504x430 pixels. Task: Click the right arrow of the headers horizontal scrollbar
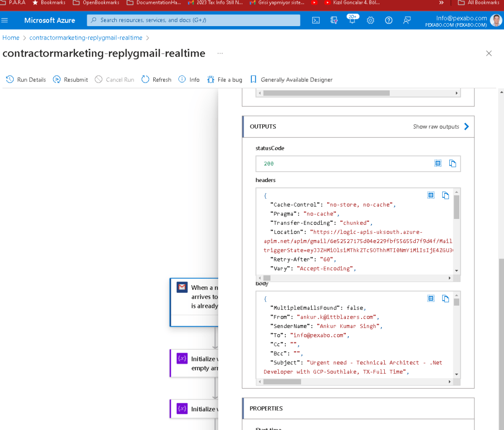[x=449, y=278]
